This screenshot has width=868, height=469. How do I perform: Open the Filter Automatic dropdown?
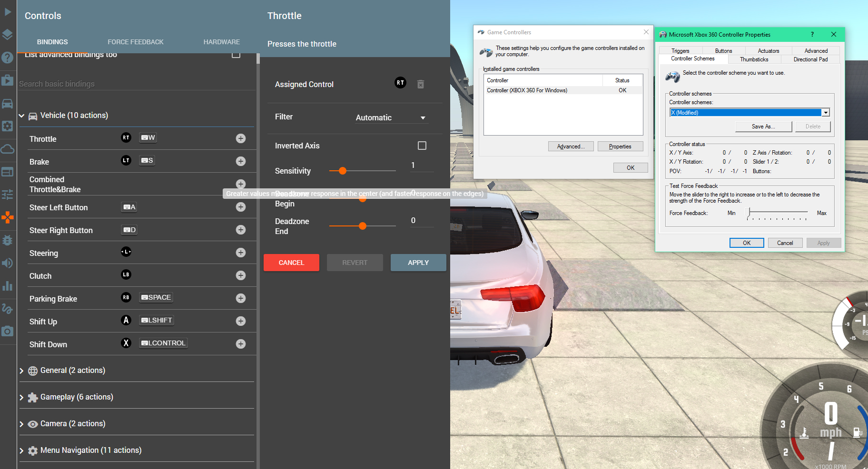(392, 117)
